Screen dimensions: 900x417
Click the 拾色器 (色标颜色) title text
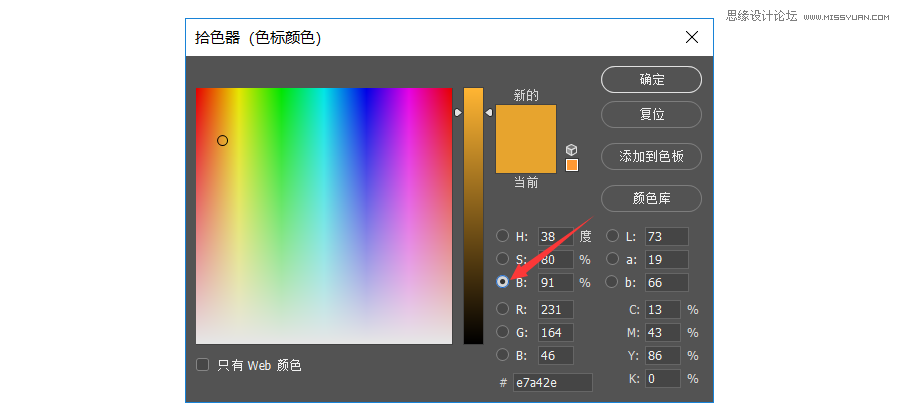point(258,38)
